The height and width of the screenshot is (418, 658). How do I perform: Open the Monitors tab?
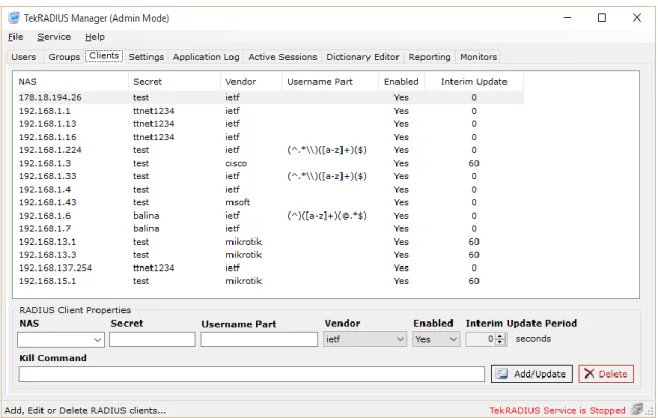tap(478, 57)
